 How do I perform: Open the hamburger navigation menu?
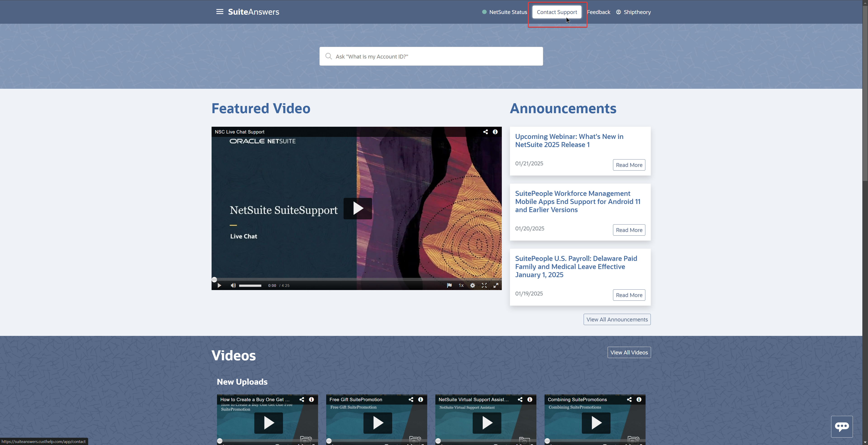click(219, 12)
